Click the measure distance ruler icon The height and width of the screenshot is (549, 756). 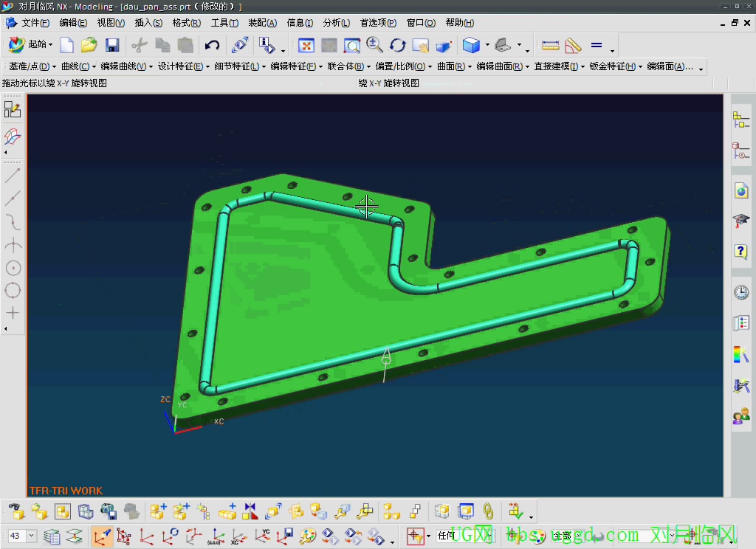tap(550, 45)
